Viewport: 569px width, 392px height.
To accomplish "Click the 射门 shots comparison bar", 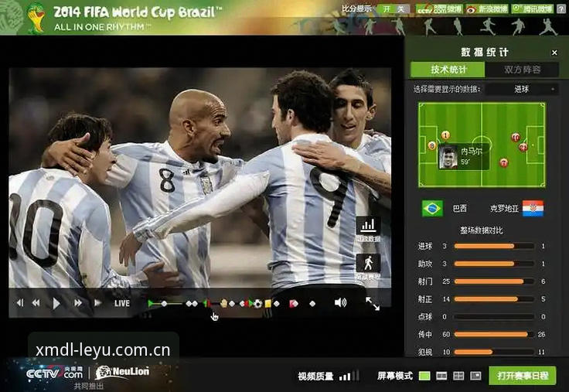I will tap(493, 281).
